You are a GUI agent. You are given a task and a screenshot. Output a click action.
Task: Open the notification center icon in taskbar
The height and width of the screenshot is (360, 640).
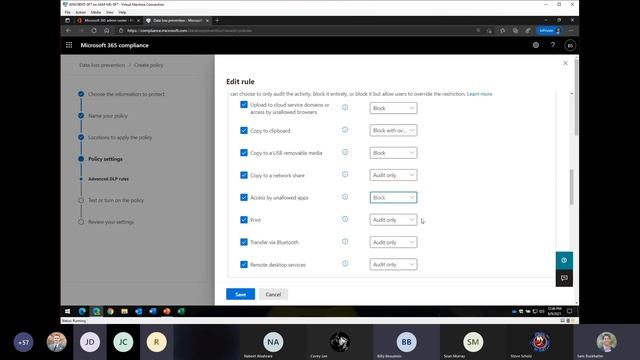click(x=570, y=311)
